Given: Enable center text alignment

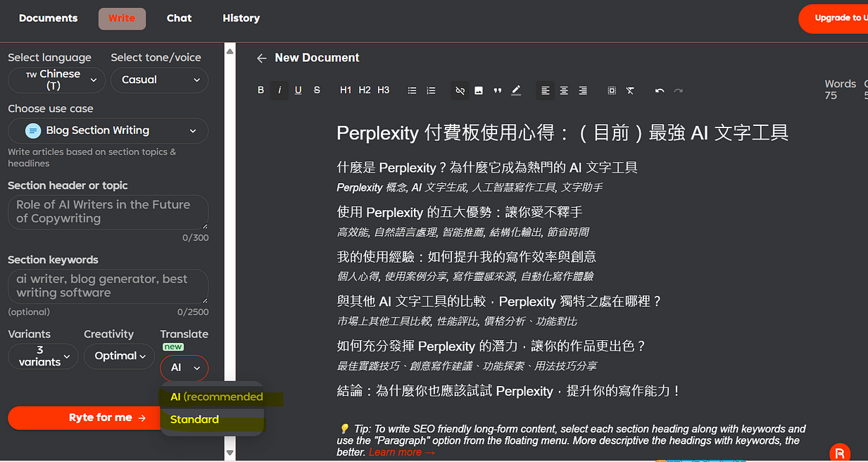Looking at the screenshot, I should [564, 90].
